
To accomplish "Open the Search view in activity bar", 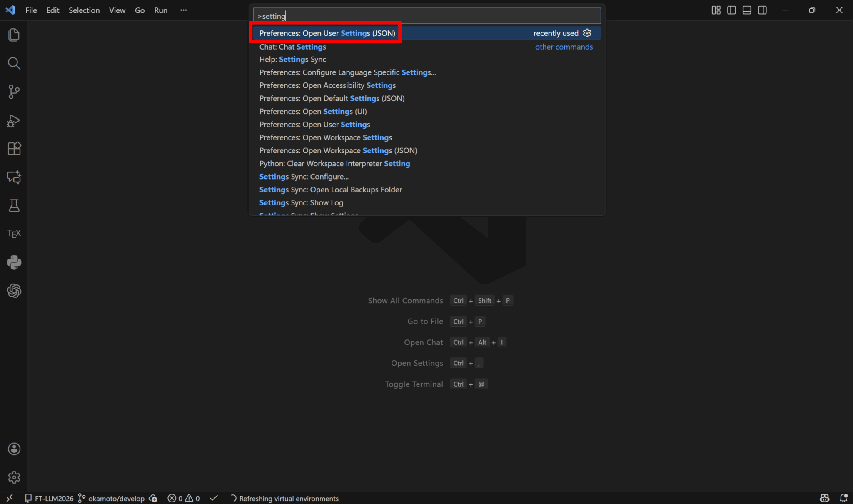I will tap(14, 63).
